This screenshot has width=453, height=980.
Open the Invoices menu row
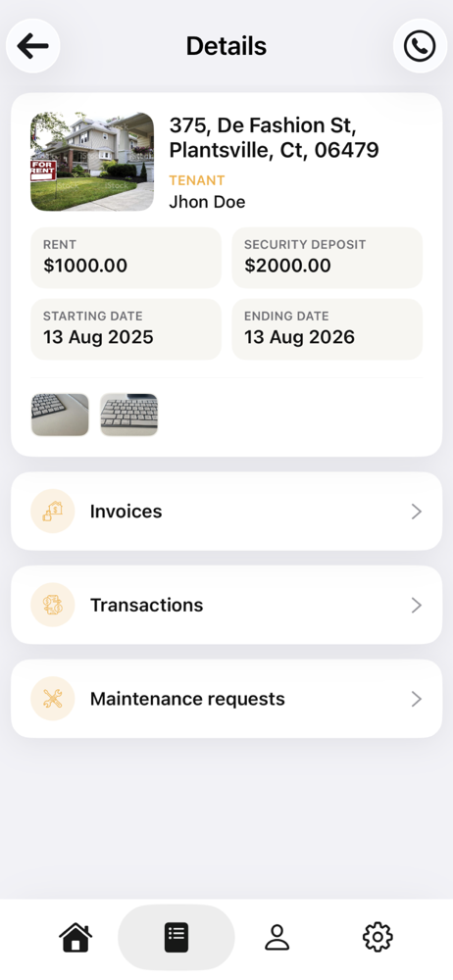[226, 512]
